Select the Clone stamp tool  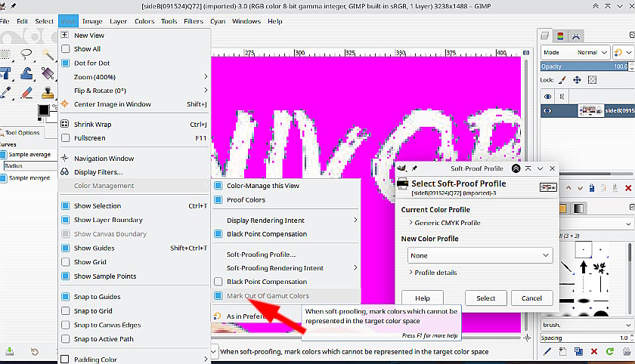coord(48,93)
